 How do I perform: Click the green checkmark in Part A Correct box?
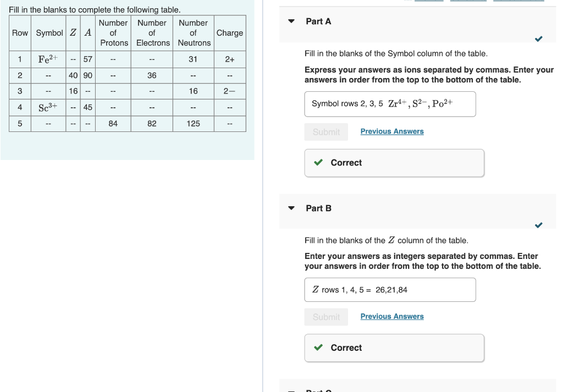318,163
